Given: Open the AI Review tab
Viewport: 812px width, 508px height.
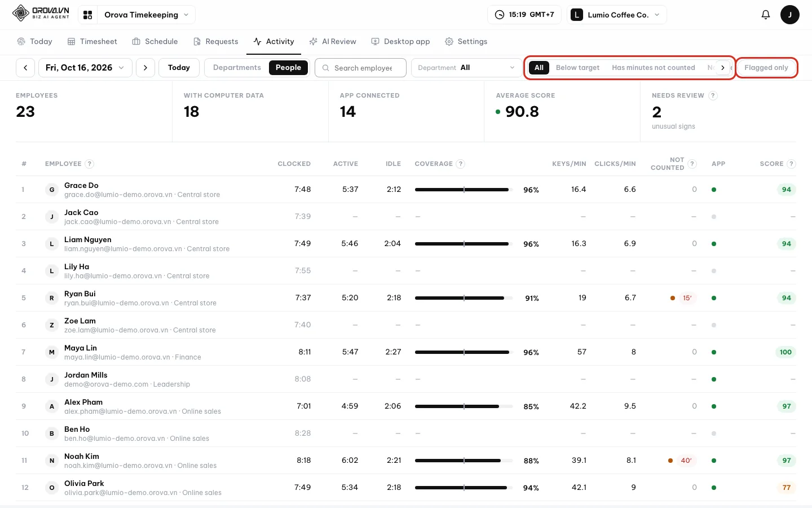Looking at the screenshot, I should (333, 42).
